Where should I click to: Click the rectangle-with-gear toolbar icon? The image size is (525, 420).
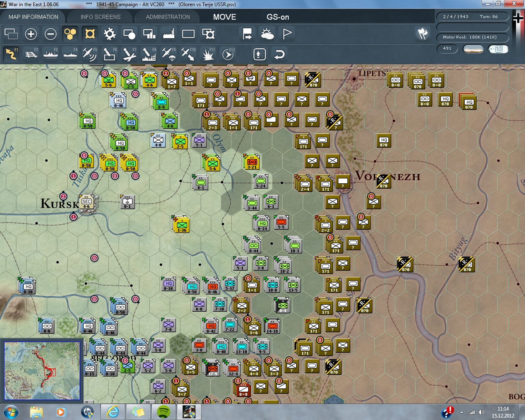208,34
